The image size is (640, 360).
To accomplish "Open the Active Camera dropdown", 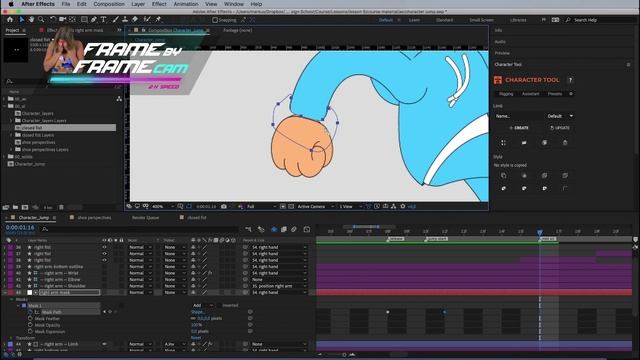I will pos(316,207).
